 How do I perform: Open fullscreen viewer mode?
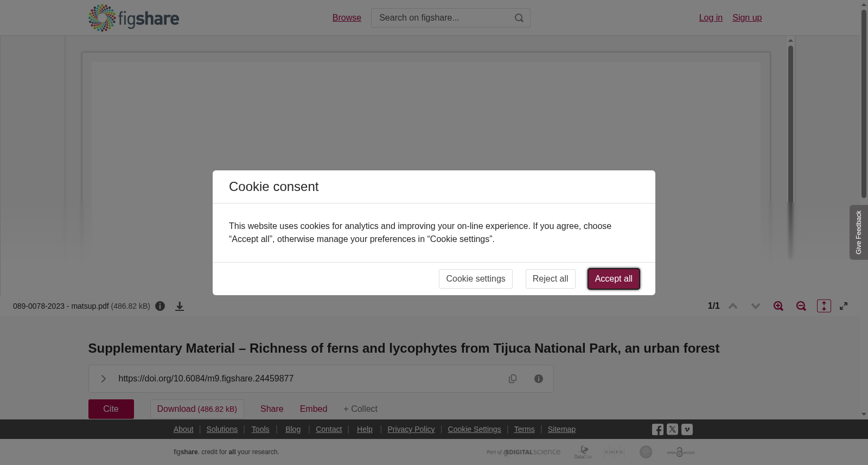pos(844,306)
